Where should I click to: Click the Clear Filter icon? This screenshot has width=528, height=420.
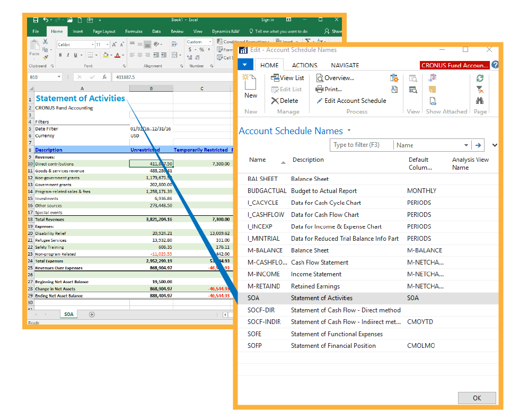(480, 89)
